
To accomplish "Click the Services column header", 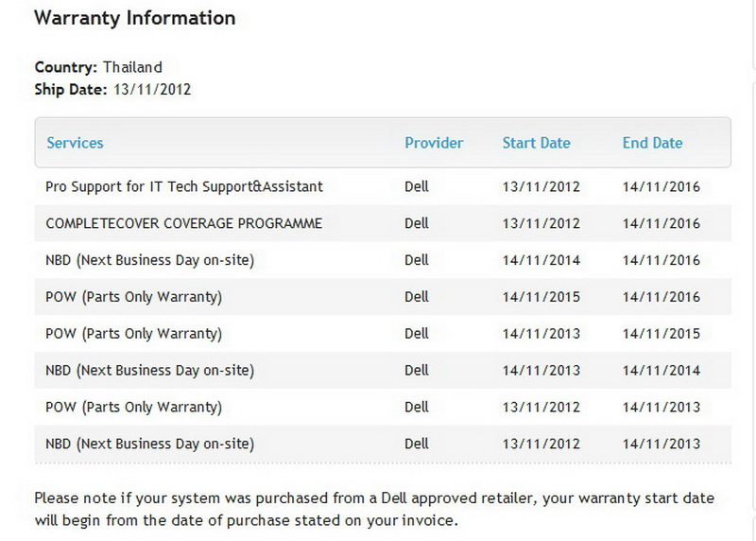I will 75,143.
